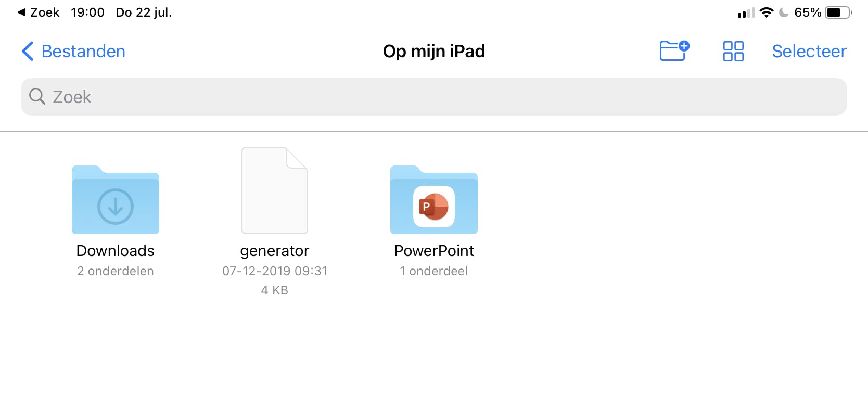The height and width of the screenshot is (397, 868).
Task: Tap the Op mijn iPad title
Action: (434, 51)
